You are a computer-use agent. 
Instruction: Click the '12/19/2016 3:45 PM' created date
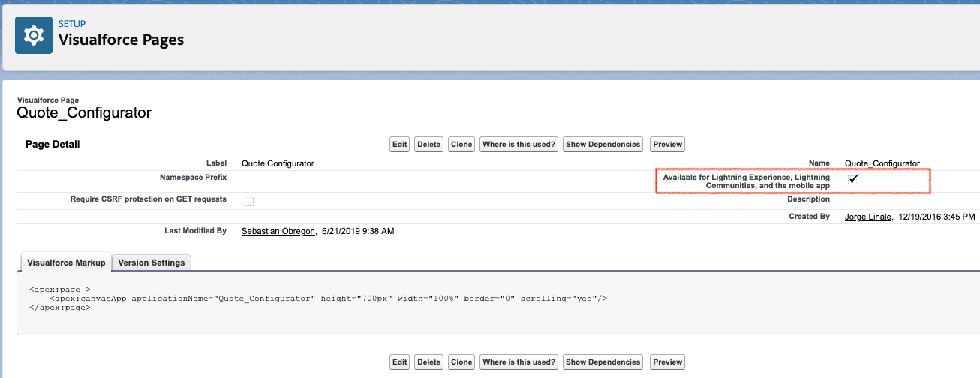tap(936, 216)
